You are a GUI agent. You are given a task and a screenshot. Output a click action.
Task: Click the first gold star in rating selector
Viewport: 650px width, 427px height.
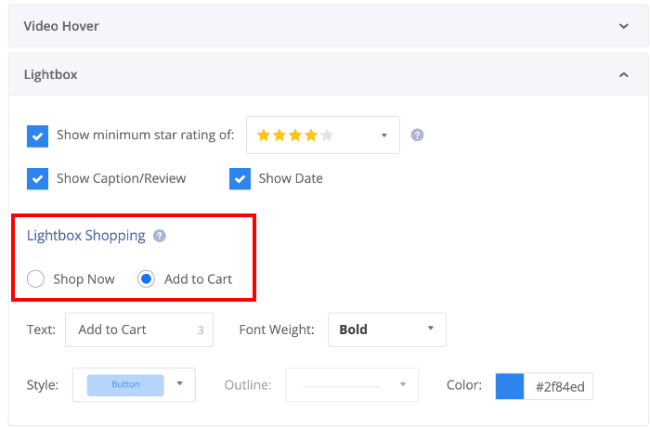264,135
